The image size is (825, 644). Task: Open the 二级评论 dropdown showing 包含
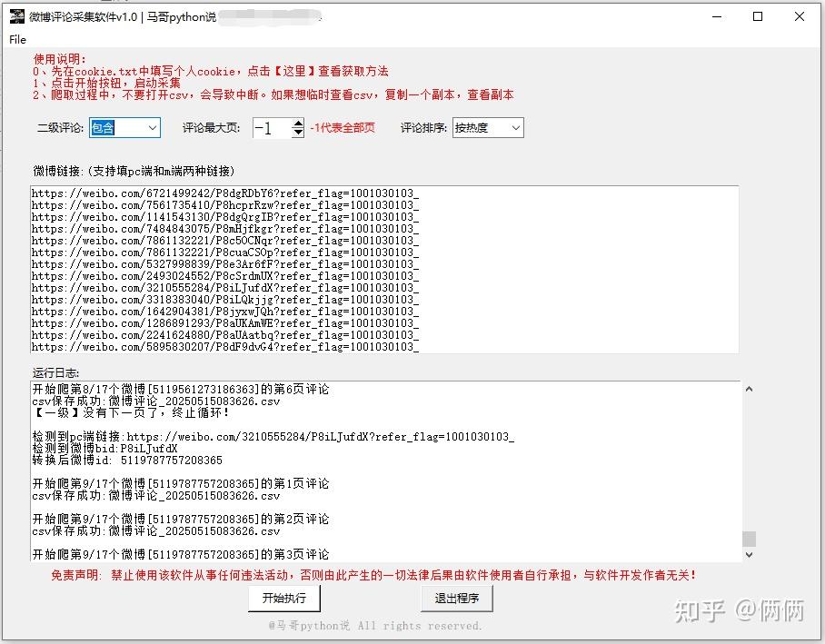(x=124, y=128)
